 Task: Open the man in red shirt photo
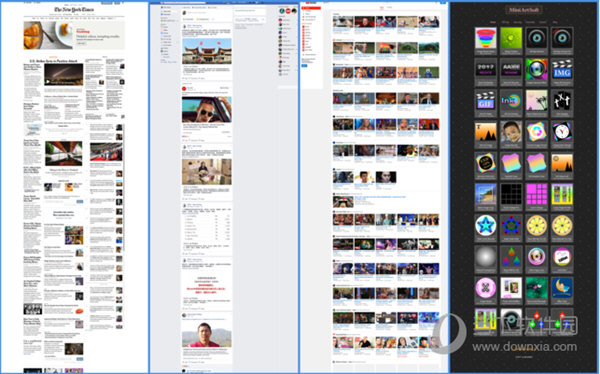pos(207,334)
